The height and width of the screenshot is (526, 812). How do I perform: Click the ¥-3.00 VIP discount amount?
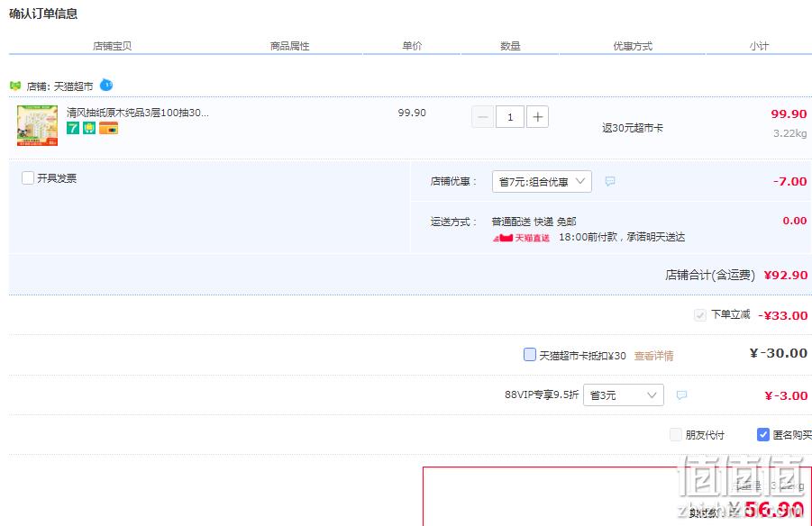coord(786,396)
